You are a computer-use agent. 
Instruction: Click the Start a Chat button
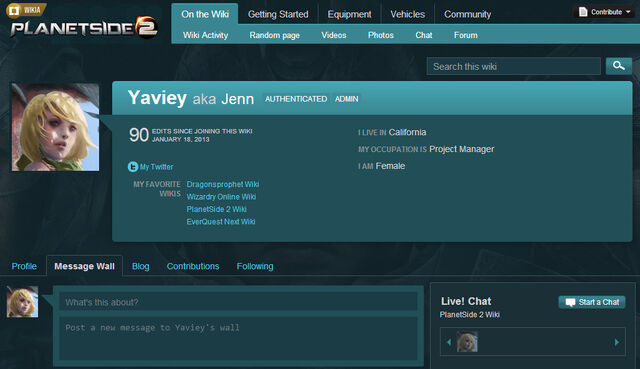[592, 302]
